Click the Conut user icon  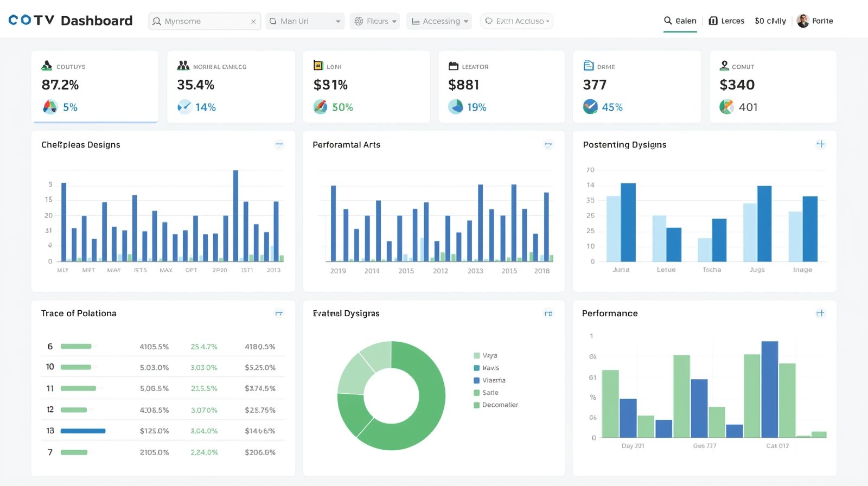pos(724,66)
